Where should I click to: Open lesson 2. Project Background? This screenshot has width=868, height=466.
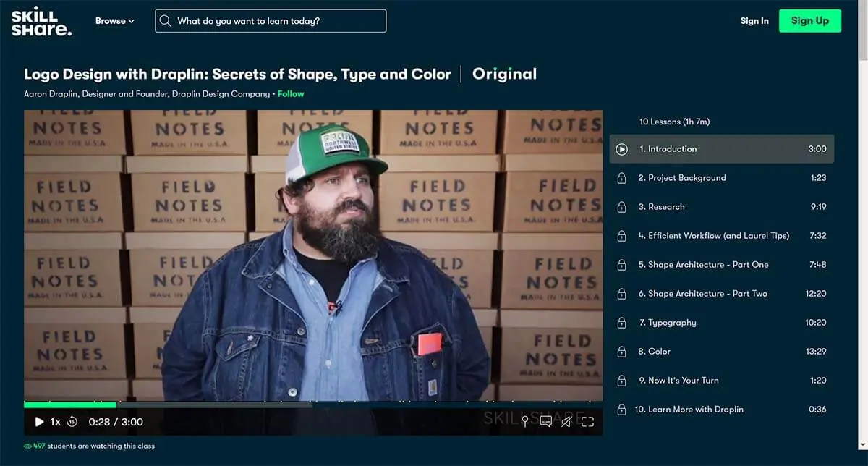(x=722, y=178)
